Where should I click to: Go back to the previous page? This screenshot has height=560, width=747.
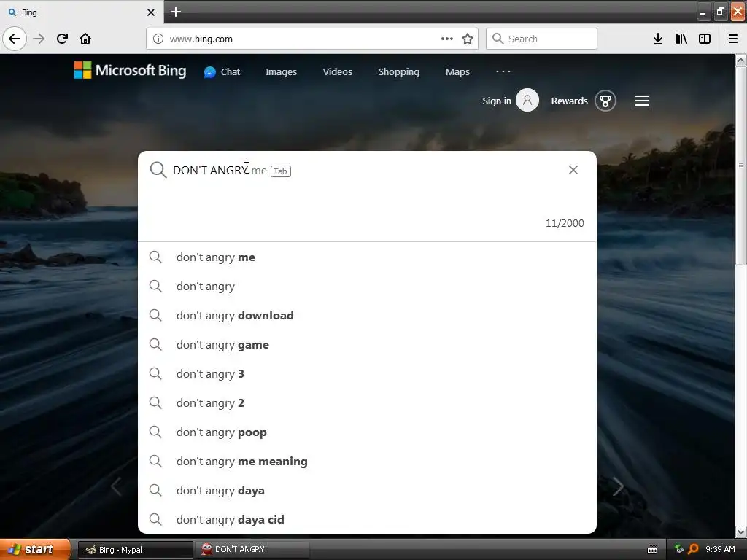(15, 39)
